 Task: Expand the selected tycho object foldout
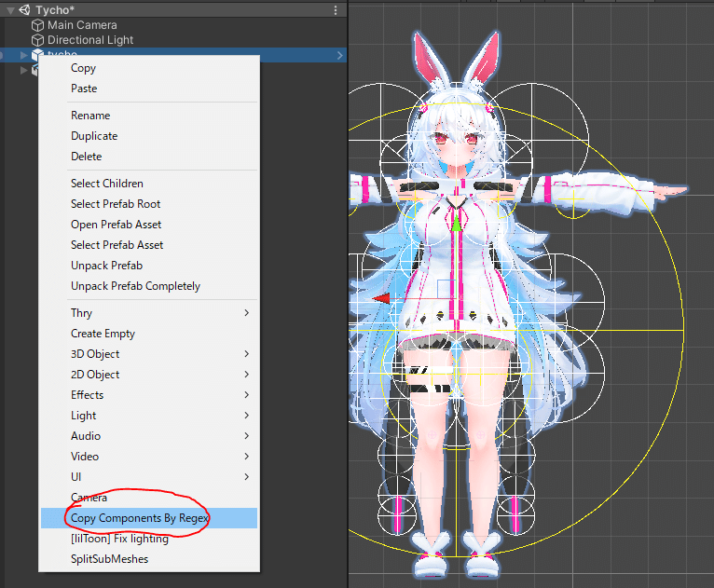point(23,55)
